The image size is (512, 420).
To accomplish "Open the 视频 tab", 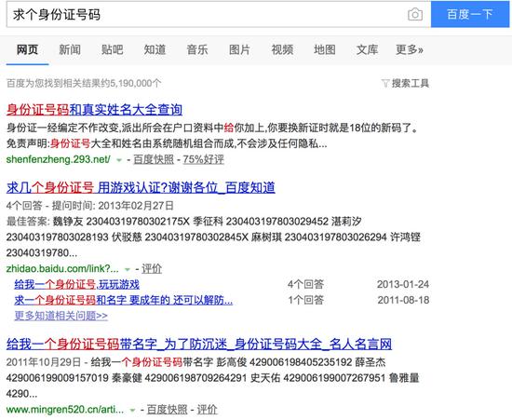I will tap(282, 49).
